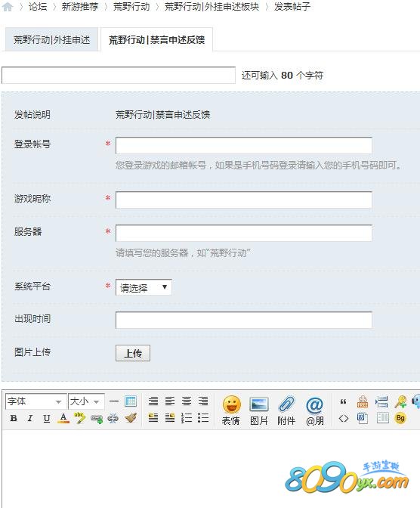420x508 pixels.
Task: Align text right in editor
Action: click(203, 401)
